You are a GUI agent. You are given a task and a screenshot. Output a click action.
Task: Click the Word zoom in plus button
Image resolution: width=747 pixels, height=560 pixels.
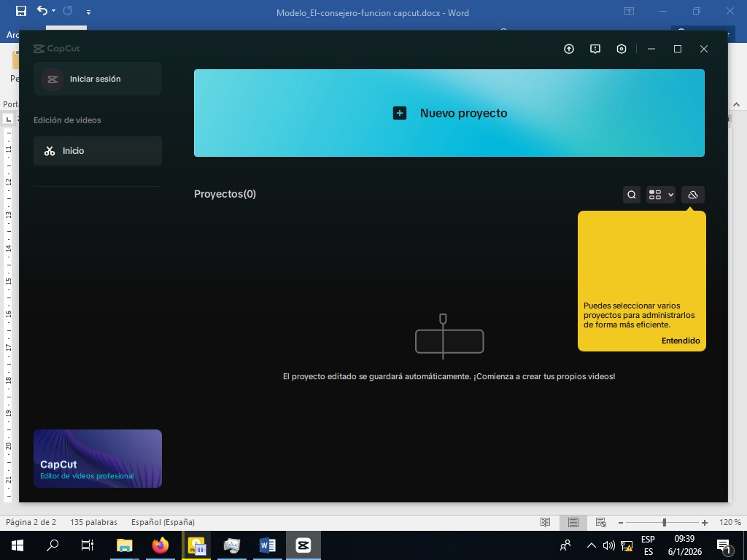[705, 523]
